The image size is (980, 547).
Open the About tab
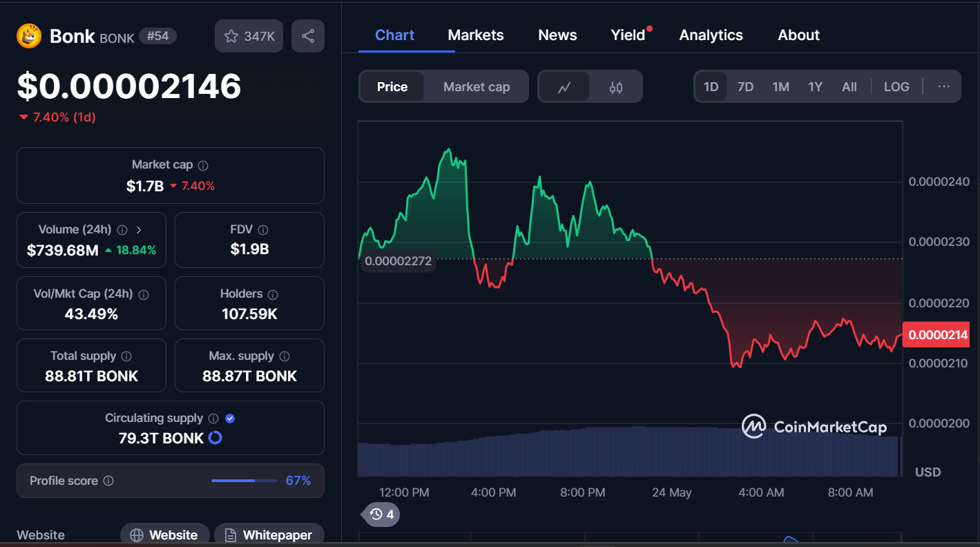[x=798, y=35]
